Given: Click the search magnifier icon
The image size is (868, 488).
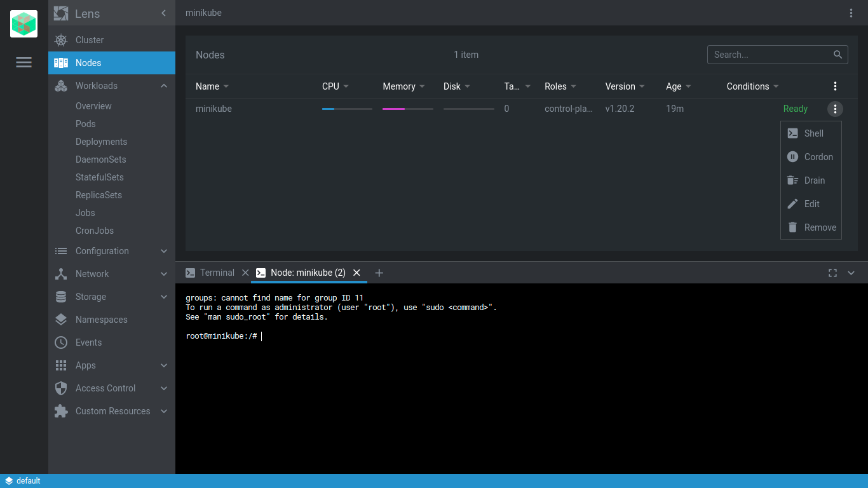Looking at the screenshot, I should [838, 55].
